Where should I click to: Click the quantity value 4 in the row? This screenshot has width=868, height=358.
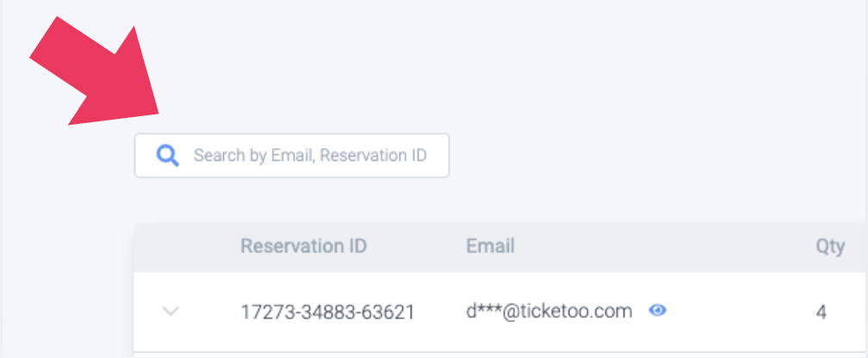(x=821, y=312)
